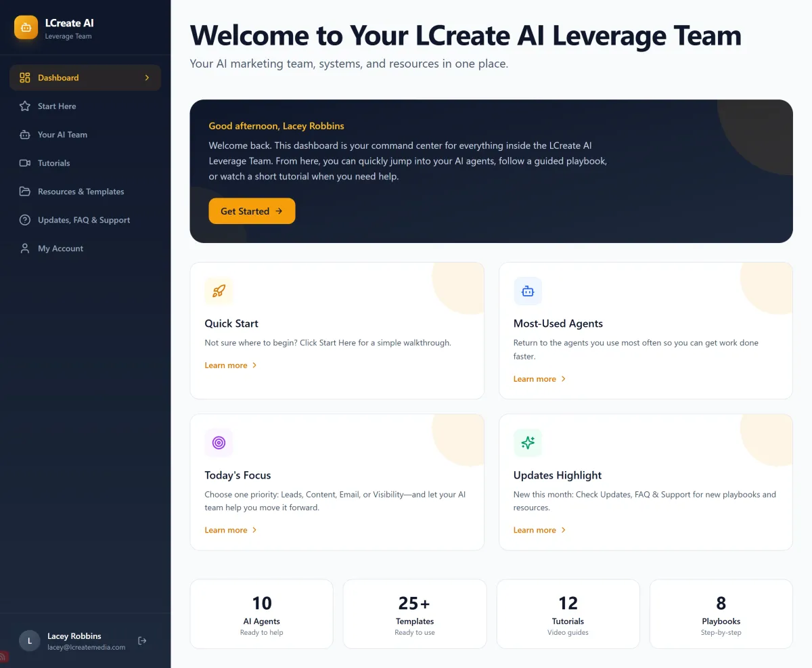Click the 12 Tutorials stat card
812x668 pixels.
(x=568, y=614)
